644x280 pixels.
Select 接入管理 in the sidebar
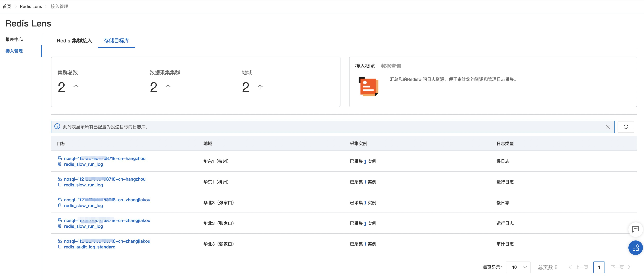coord(14,51)
